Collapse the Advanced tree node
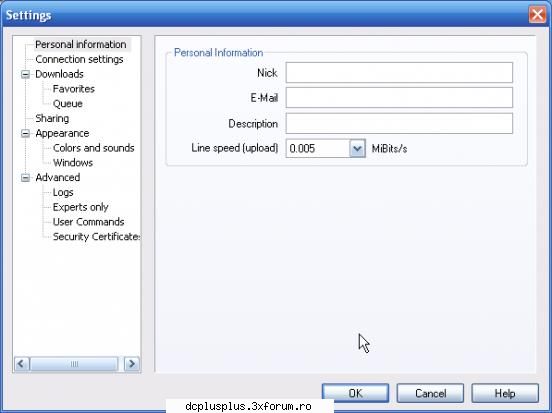 tap(25, 178)
